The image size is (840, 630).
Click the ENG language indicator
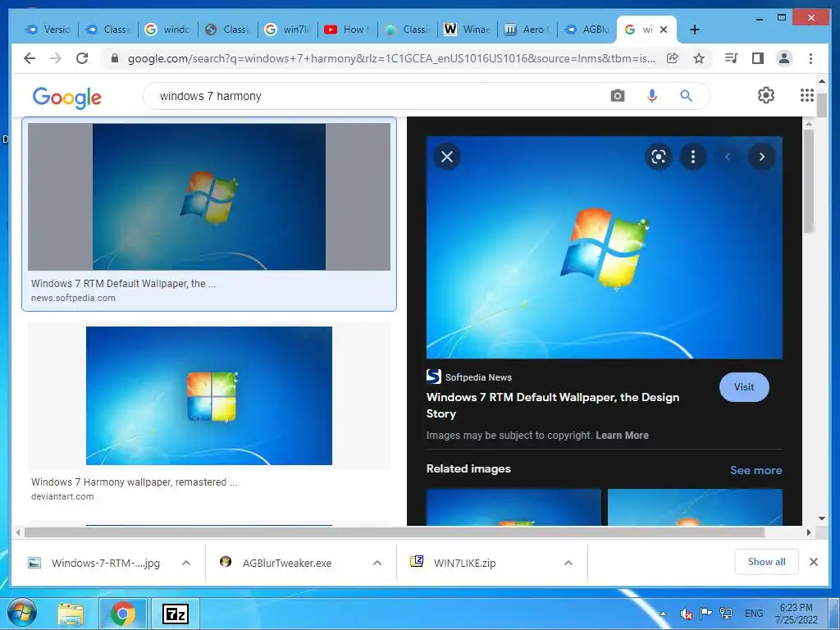coord(754,614)
